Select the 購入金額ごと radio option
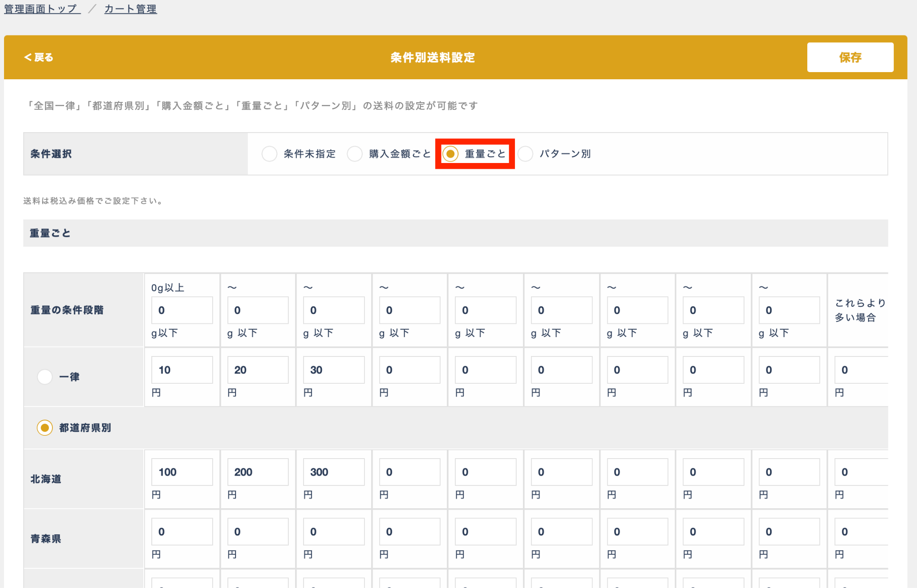The height and width of the screenshot is (588, 917). click(355, 154)
